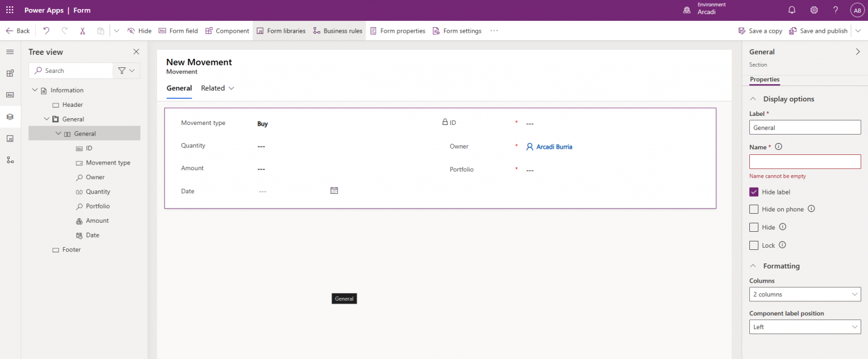Click the Tree view search box
The image size is (868, 359).
(x=71, y=70)
